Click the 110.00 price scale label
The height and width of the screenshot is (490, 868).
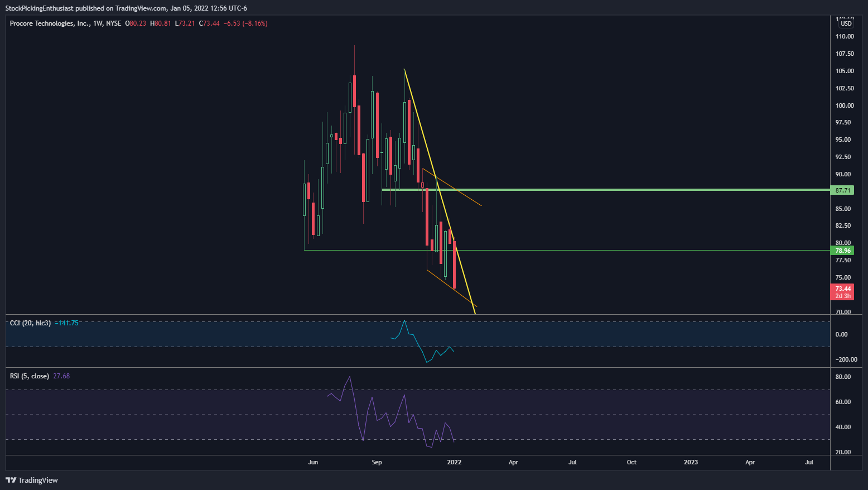[x=845, y=36]
